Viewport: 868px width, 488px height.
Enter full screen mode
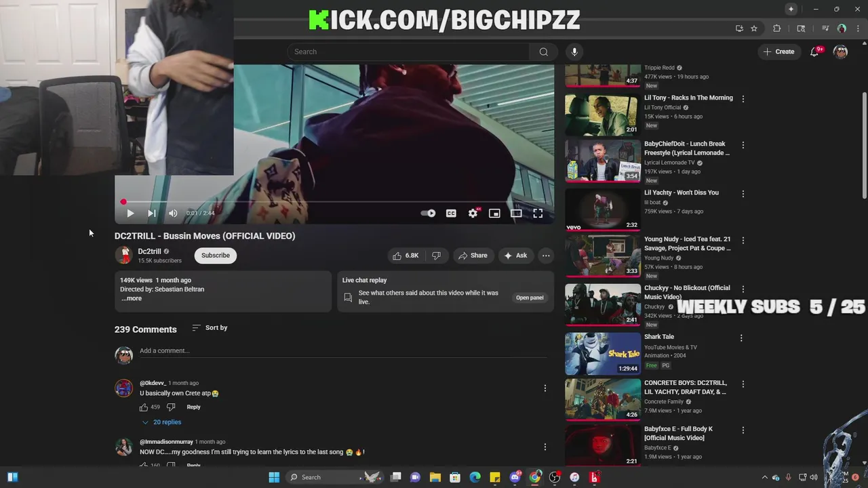pyautogui.click(x=538, y=213)
